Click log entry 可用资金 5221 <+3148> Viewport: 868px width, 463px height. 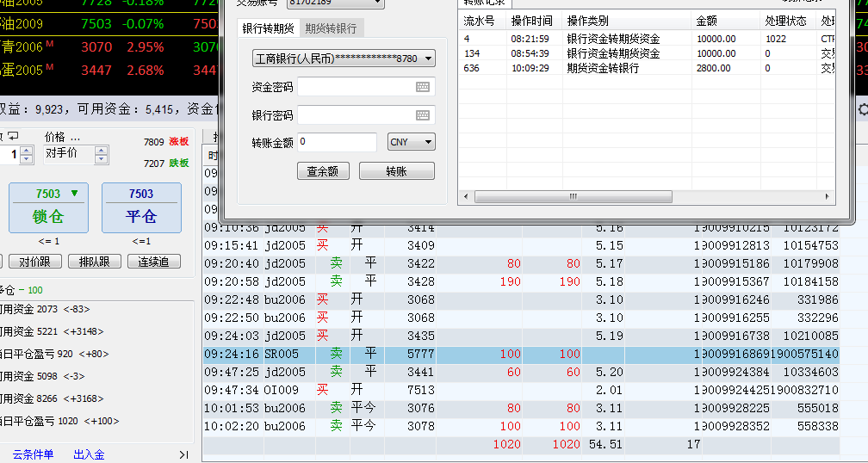[x=52, y=331]
